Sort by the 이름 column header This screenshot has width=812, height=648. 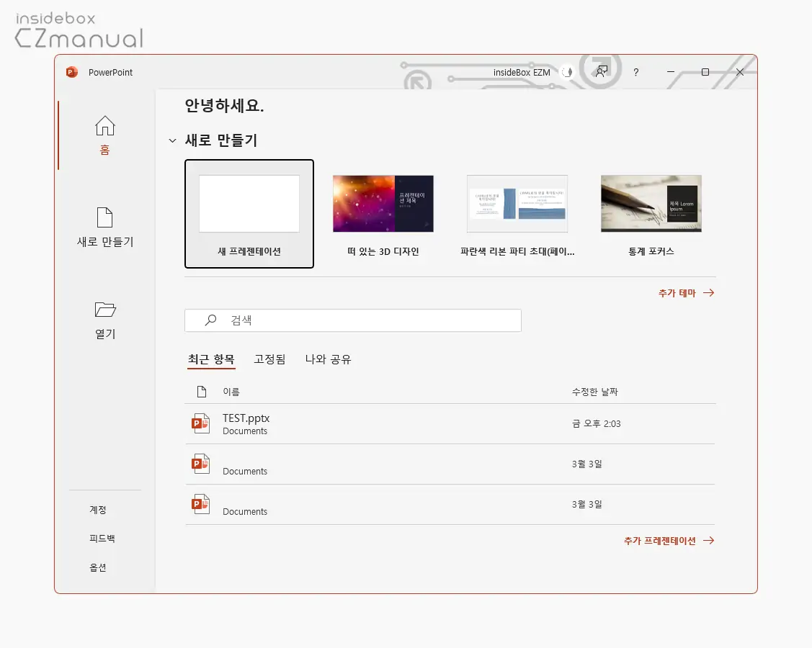tap(231, 392)
